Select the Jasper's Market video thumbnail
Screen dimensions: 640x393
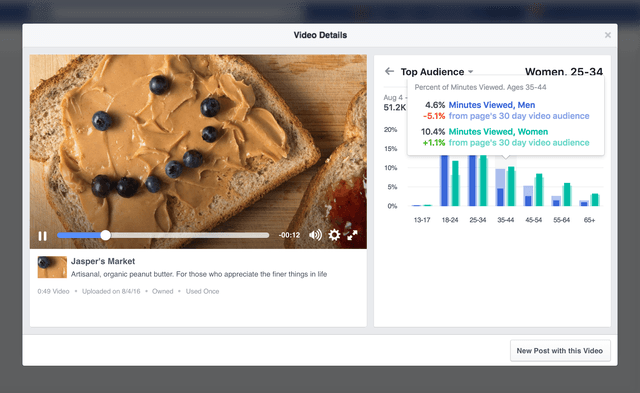pos(52,267)
